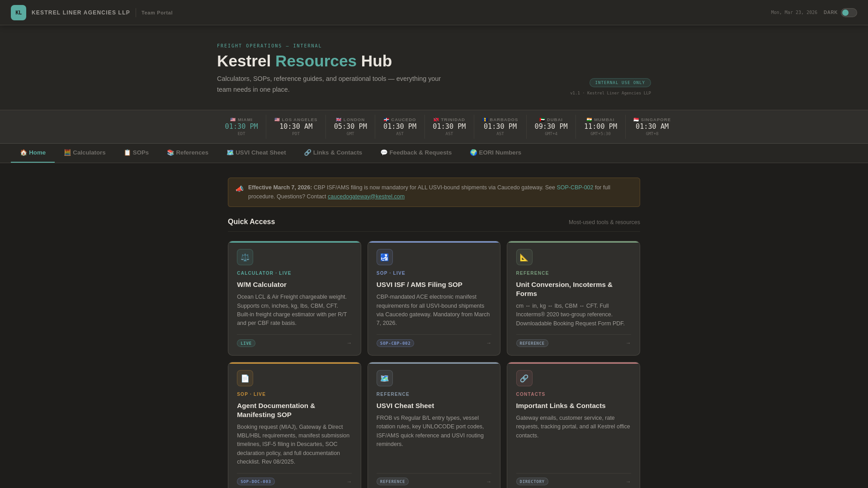Click the Mumbai clock 11:00 PM
The width and height of the screenshot is (868, 488).
click(600, 127)
